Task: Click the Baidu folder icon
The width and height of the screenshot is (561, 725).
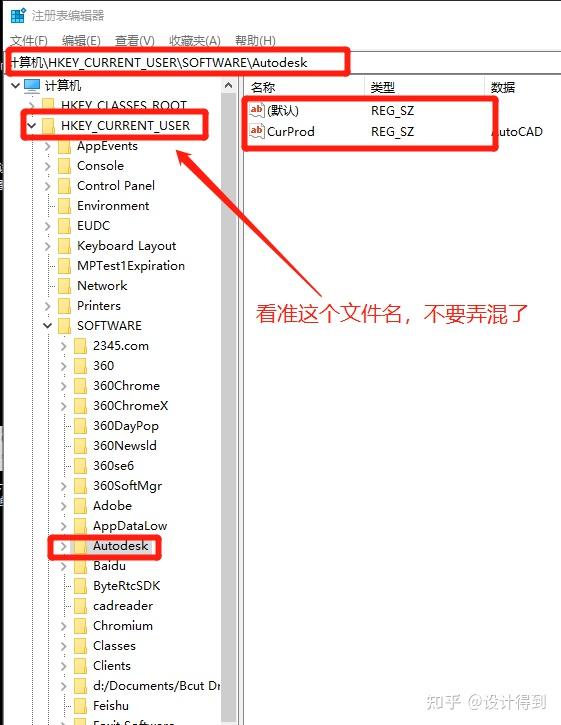Action: (80, 566)
